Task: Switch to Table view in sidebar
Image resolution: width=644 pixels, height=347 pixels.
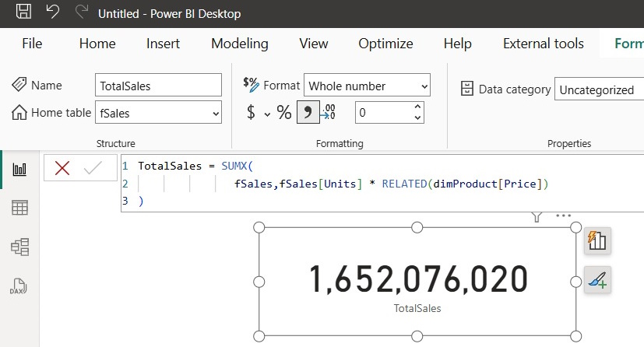Action: tap(19, 208)
